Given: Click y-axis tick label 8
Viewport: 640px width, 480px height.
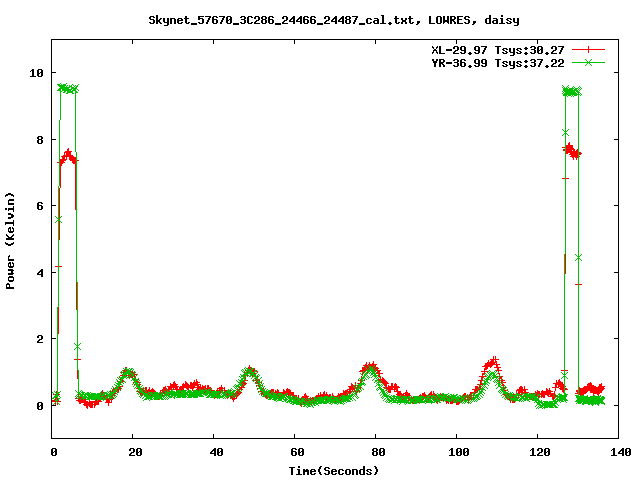Looking at the screenshot, I should 40,140.
